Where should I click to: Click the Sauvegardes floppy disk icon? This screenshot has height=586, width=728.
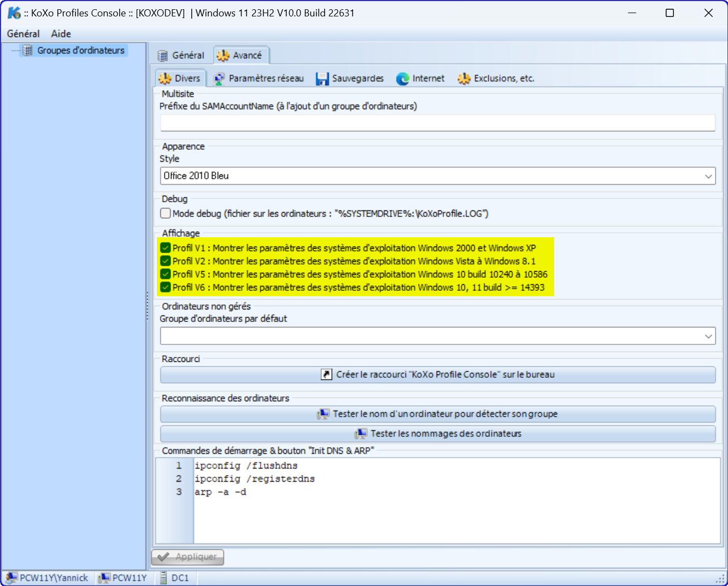322,79
